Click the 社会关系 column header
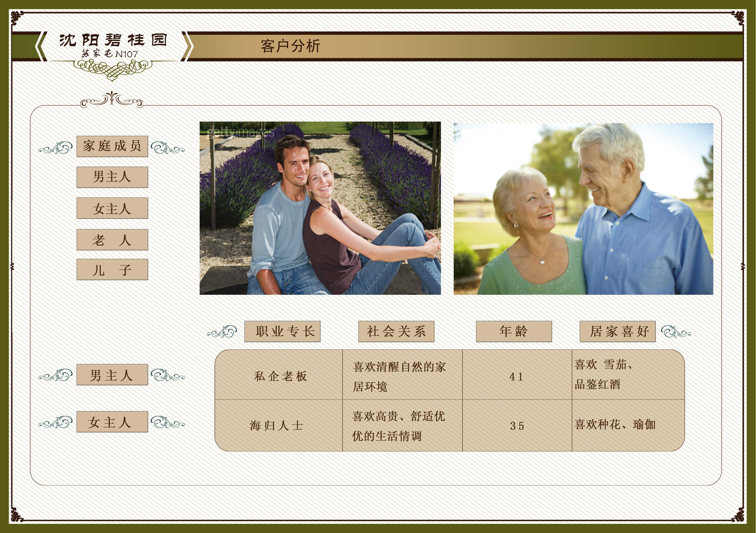 pyautogui.click(x=396, y=331)
